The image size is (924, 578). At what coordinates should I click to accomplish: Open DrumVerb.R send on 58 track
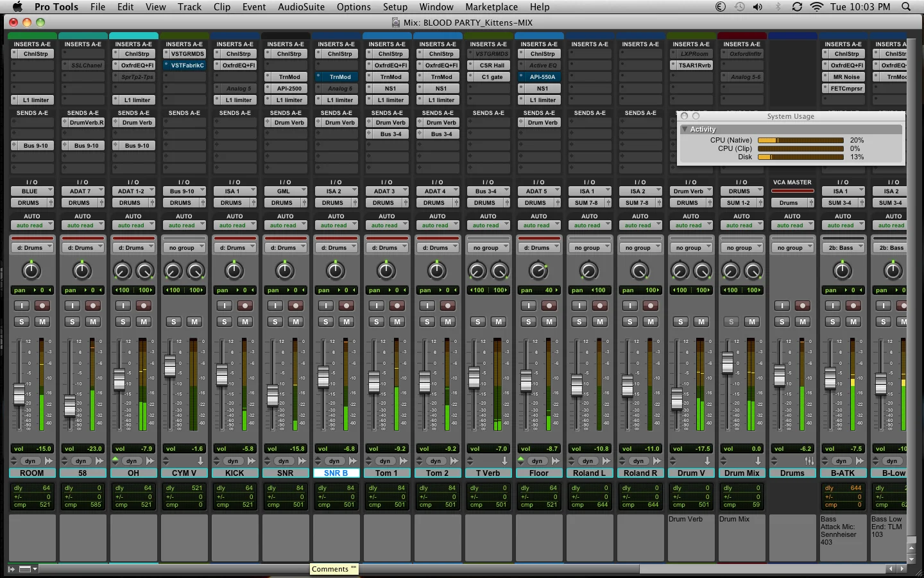(x=82, y=123)
